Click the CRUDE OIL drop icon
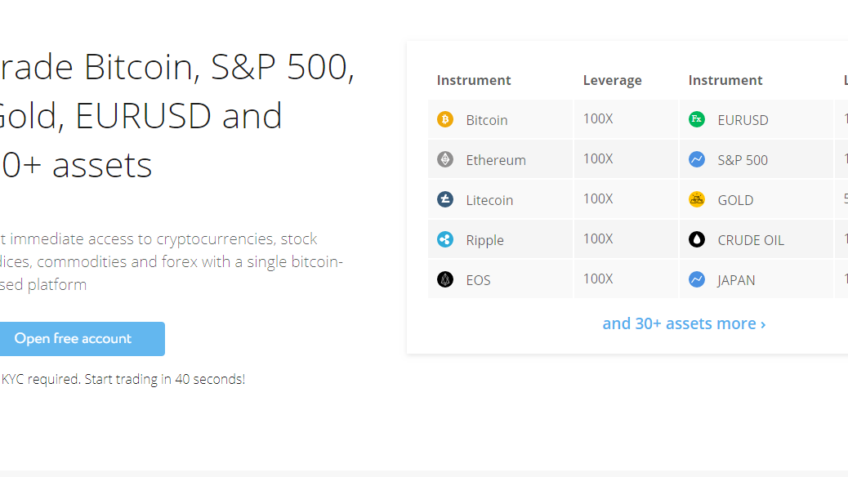Image resolution: width=848 pixels, height=477 pixels. pos(697,240)
